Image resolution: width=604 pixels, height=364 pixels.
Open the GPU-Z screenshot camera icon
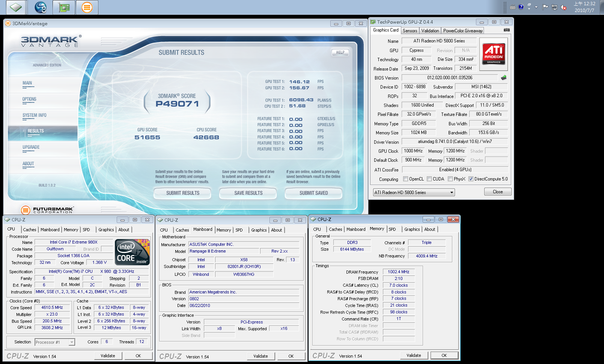506,30
